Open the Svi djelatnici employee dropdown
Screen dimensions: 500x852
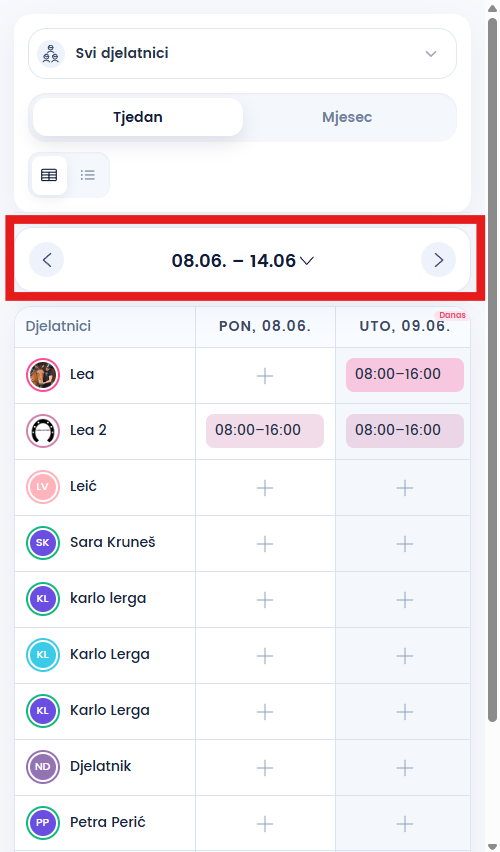coord(242,53)
